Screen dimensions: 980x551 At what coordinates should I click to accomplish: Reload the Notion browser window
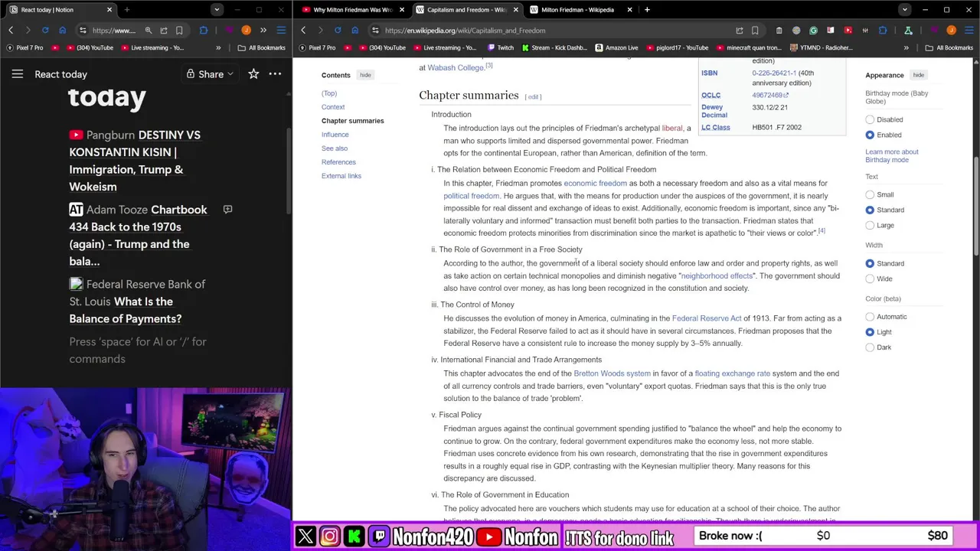click(x=45, y=31)
